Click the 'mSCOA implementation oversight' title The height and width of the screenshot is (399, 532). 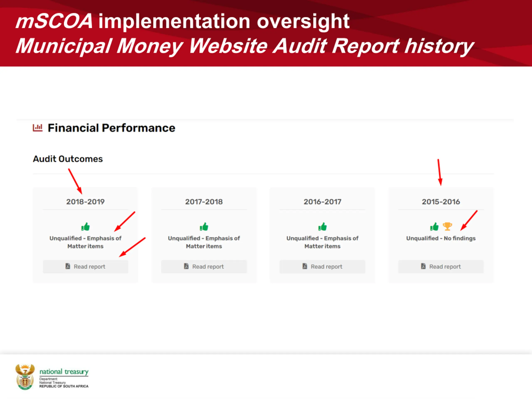click(183, 22)
